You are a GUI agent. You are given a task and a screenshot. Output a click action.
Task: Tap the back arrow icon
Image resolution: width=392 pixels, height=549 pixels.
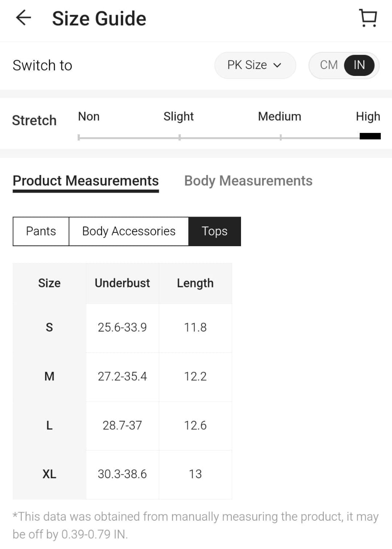[23, 18]
